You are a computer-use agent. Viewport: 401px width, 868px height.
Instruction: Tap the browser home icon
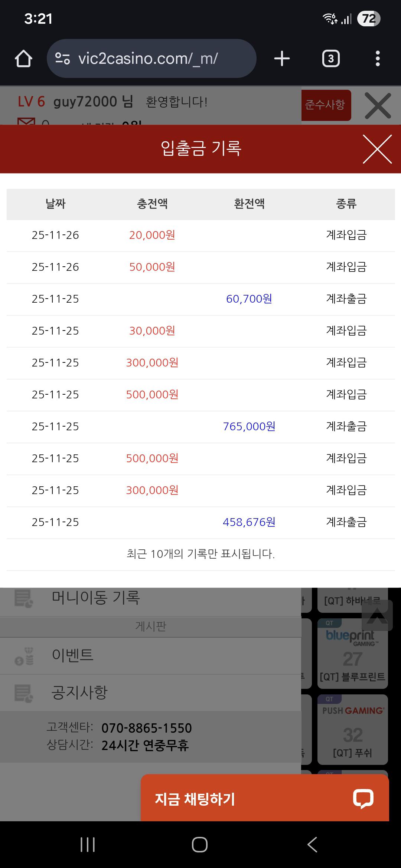(x=23, y=59)
